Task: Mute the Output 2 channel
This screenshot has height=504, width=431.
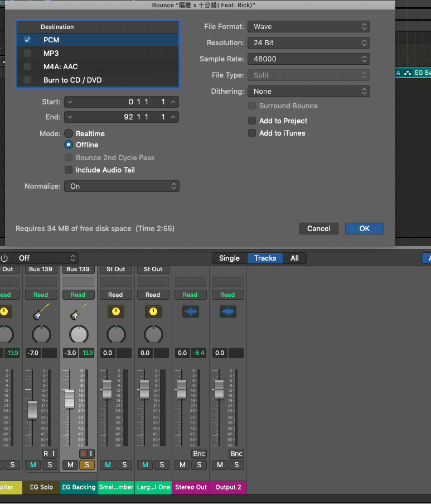Action: pos(220,465)
